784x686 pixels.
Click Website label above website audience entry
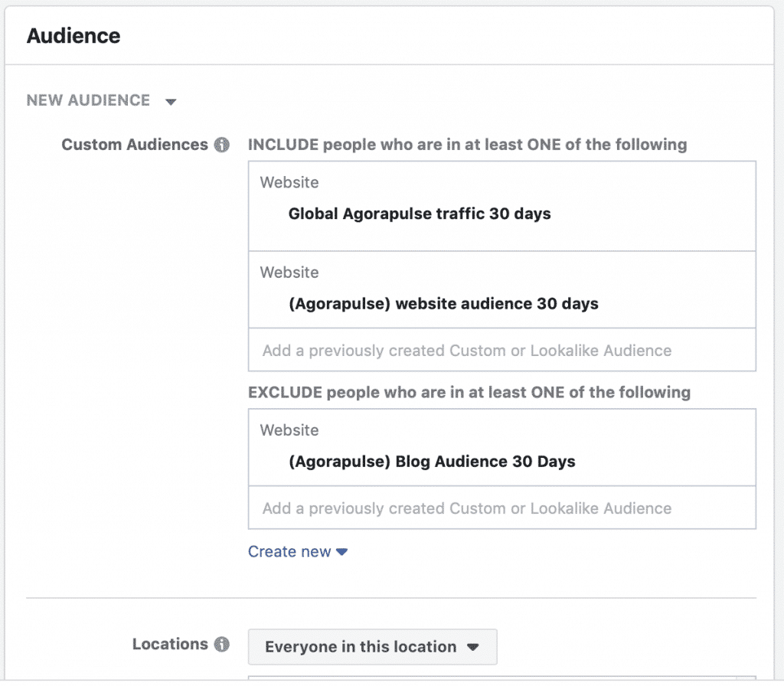(289, 273)
